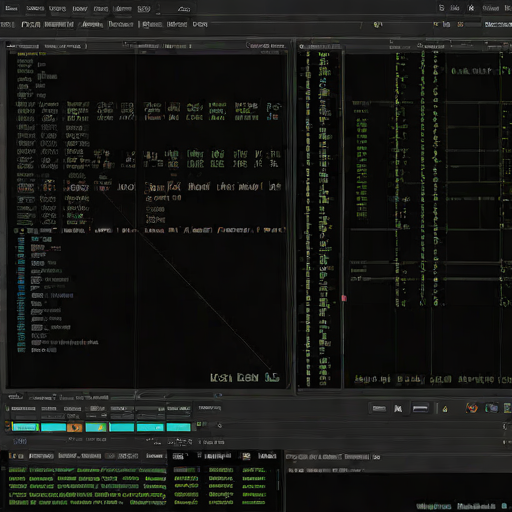This screenshot has height=512, width=512.
Task: Click the small circular icon right of the cyan strip
Action: [x=220, y=426]
